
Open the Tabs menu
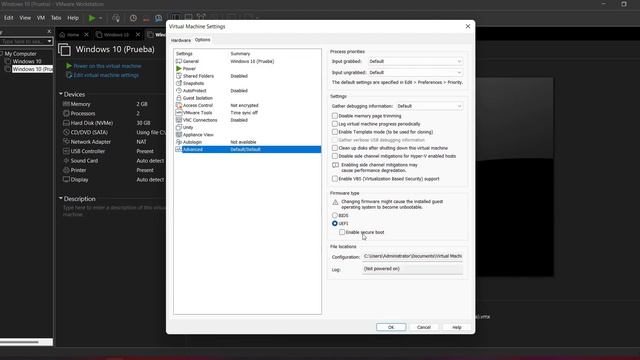(x=56, y=18)
